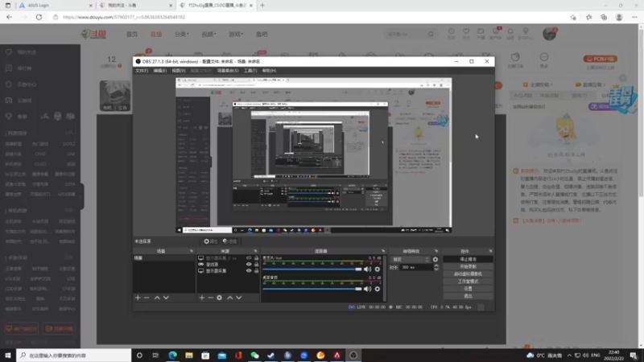Open File Explorer from the taskbar
The width and height of the screenshot is (644, 362).
(x=189, y=355)
